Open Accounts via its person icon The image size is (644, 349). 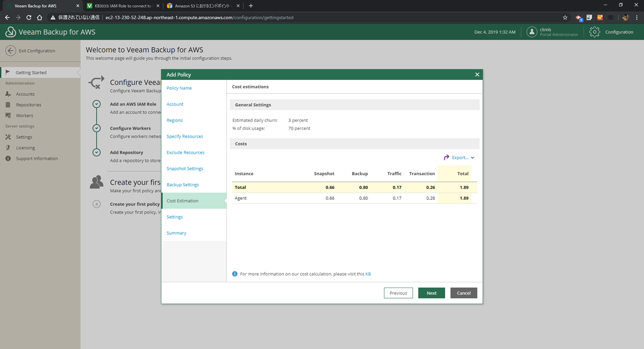click(x=8, y=94)
